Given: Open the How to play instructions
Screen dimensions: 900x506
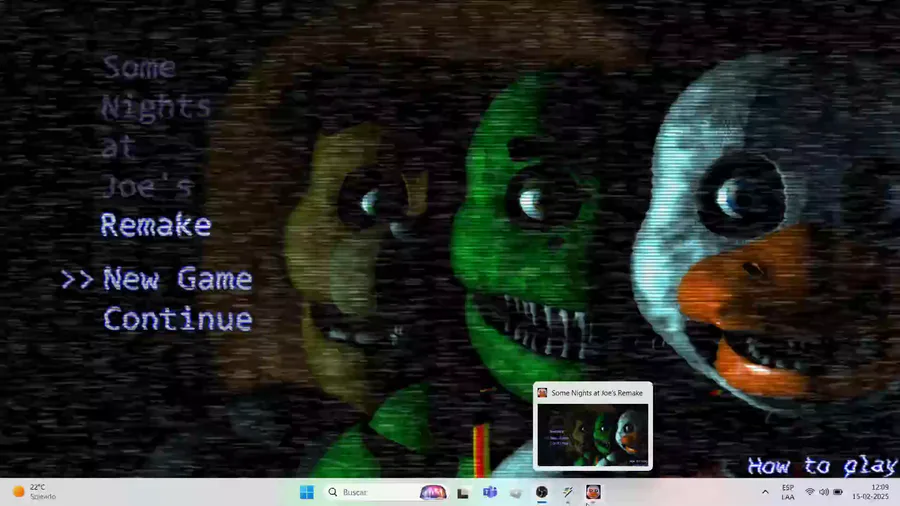Looking at the screenshot, I should coord(821,465).
